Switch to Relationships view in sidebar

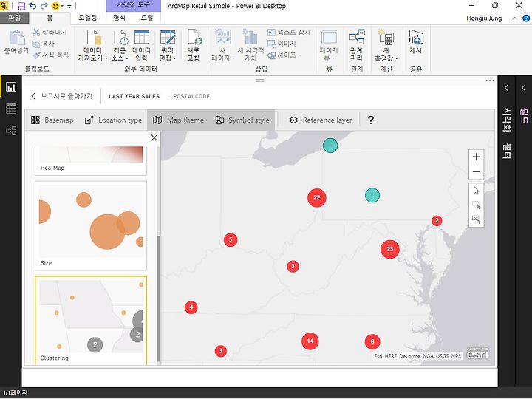(x=11, y=130)
